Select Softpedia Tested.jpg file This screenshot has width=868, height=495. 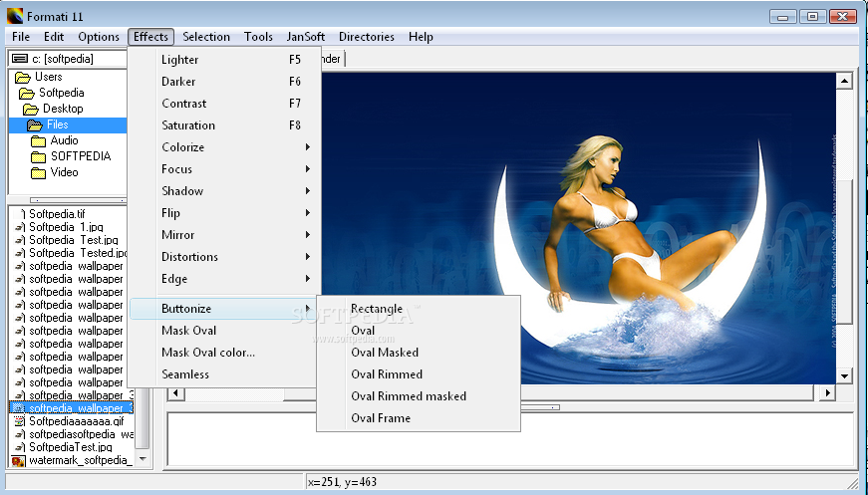78,253
